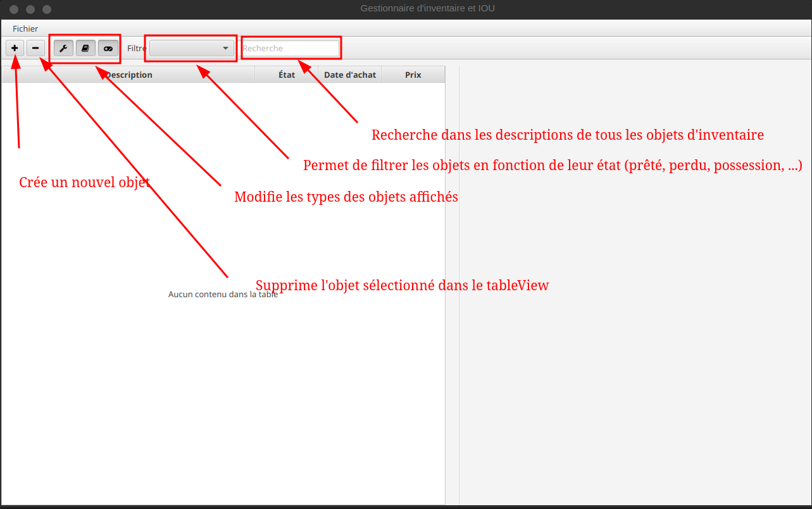
Task: Open the Filtre state dropdown
Action: (192, 48)
